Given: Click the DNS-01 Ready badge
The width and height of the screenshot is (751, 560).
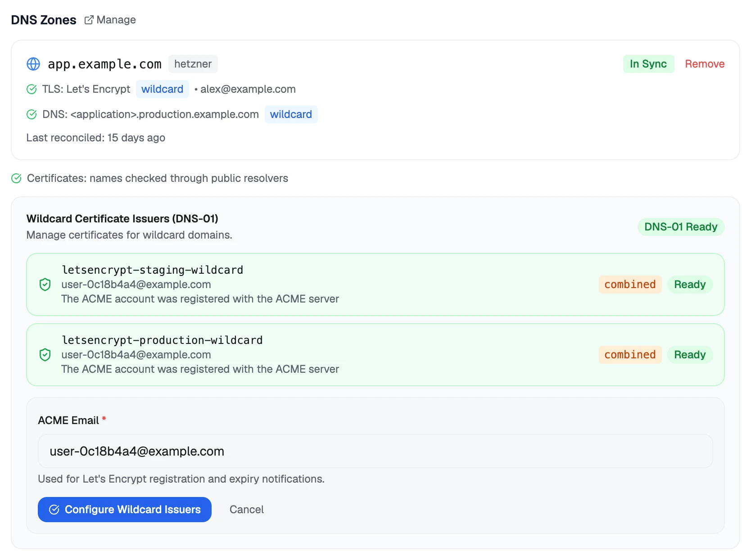Looking at the screenshot, I should point(681,227).
